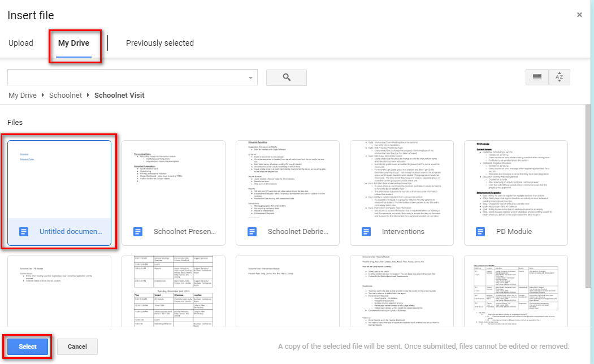Click the Schoolnet Visit breadcrumb
Screen dimensions: 594x364
point(119,95)
